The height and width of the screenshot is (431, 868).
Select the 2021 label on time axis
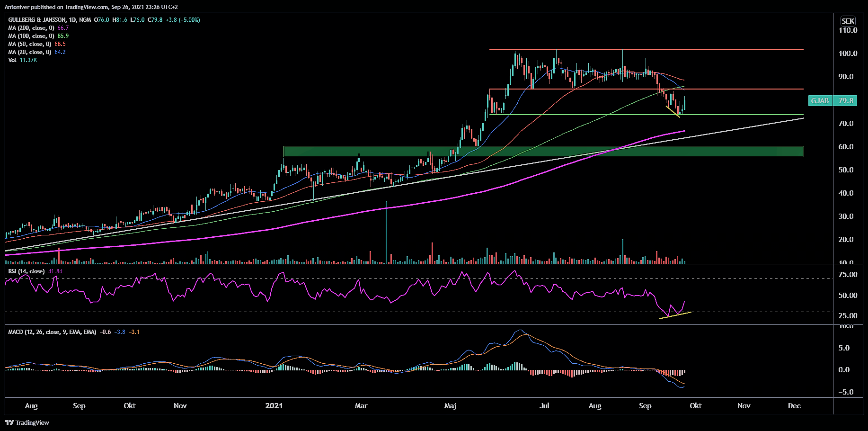pyautogui.click(x=274, y=406)
